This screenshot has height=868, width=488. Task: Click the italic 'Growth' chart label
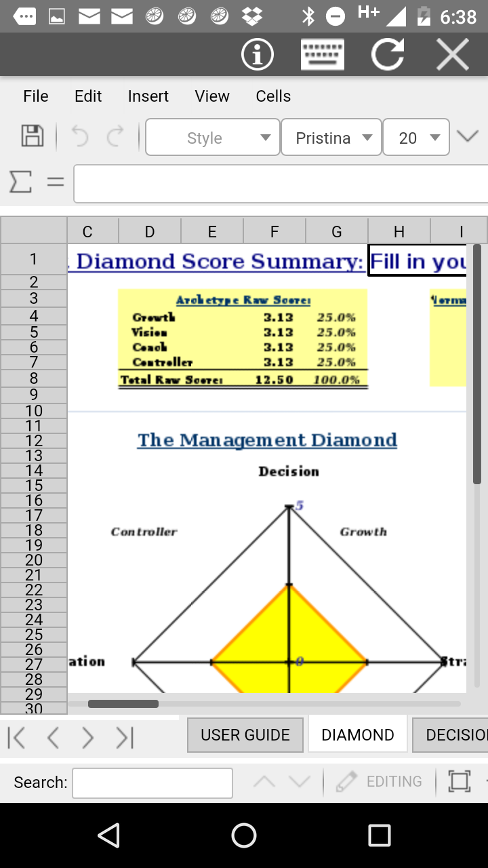point(363,532)
